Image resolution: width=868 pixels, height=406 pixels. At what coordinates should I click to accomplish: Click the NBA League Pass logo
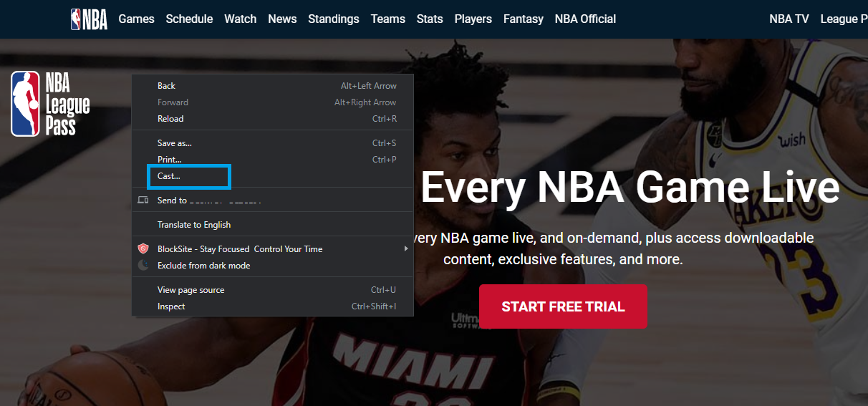point(50,104)
